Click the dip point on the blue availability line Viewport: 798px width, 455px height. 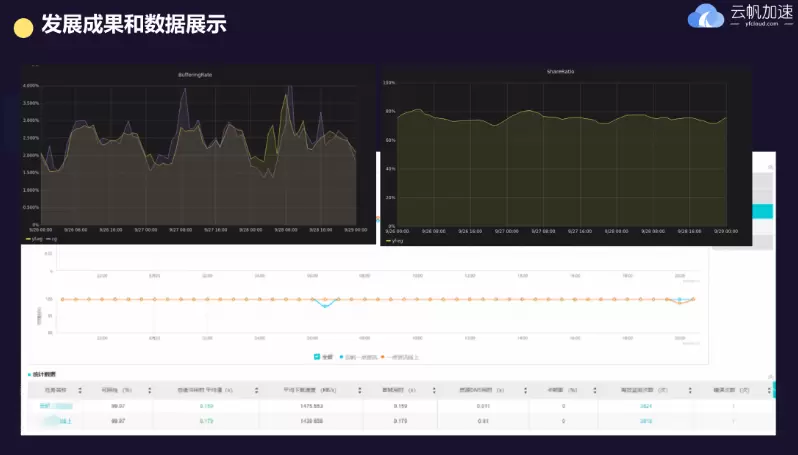pyautogui.click(x=325, y=305)
